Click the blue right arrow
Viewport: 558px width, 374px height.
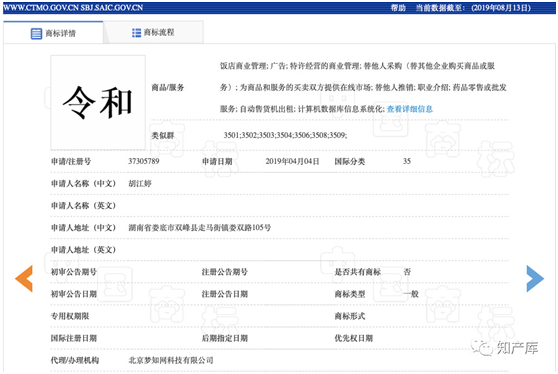(x=535, y=278)
